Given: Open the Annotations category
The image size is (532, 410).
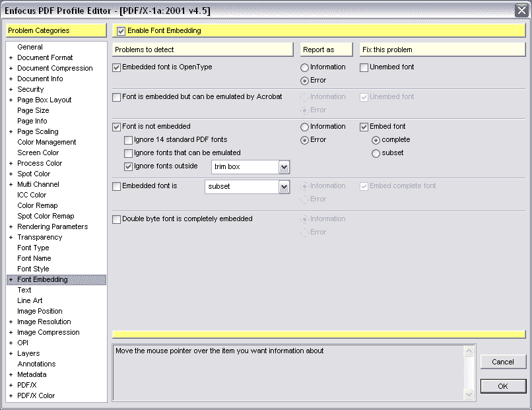Looking at the screenshot, I should [37, 364].
